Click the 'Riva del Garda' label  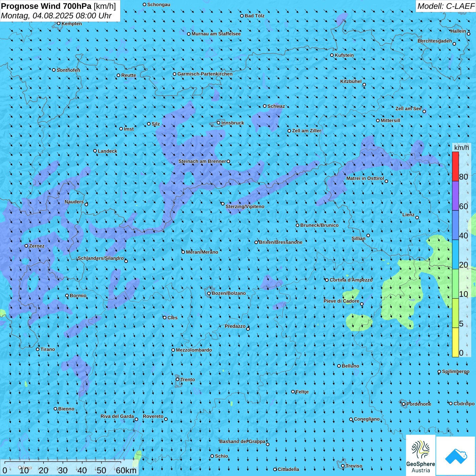(x=117, y=416)
